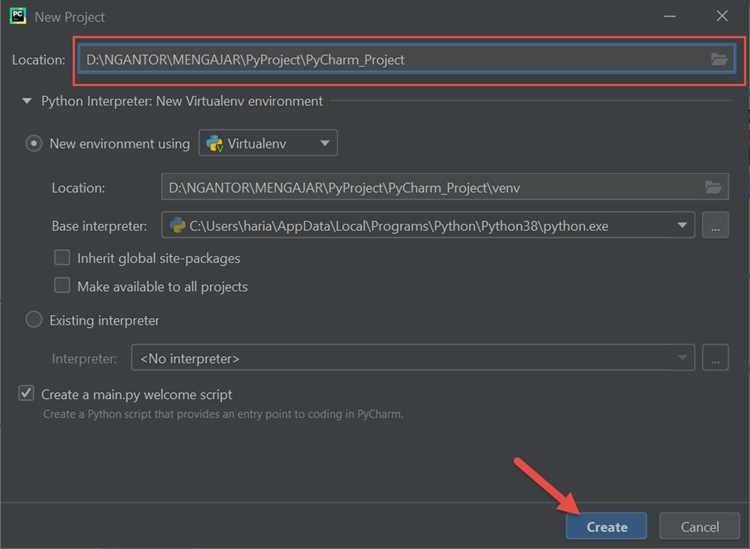Screen dimensions: 750x549
Task: Browse for virtualenv location folder icon
Action: (x=713, y=187)
